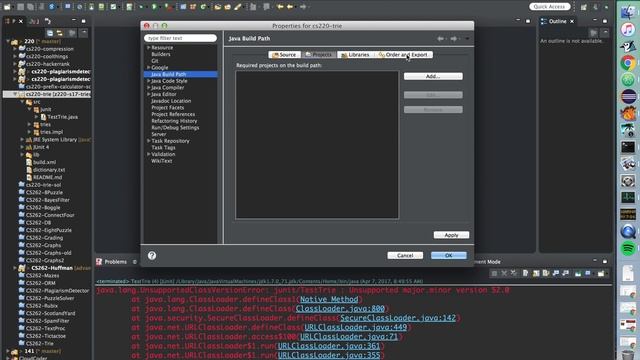
Task: Open Finder from the Dock
Action: pyautogui.click(x=628, y=12)
